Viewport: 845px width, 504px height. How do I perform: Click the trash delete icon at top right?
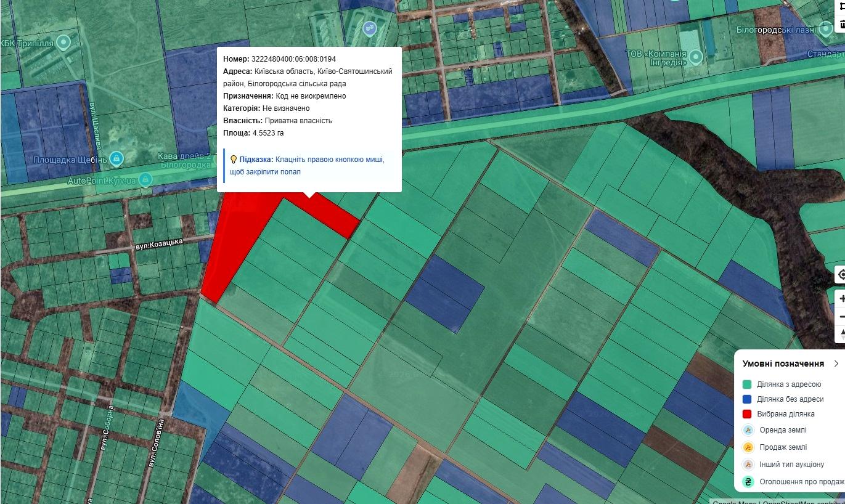coord(842,25)
